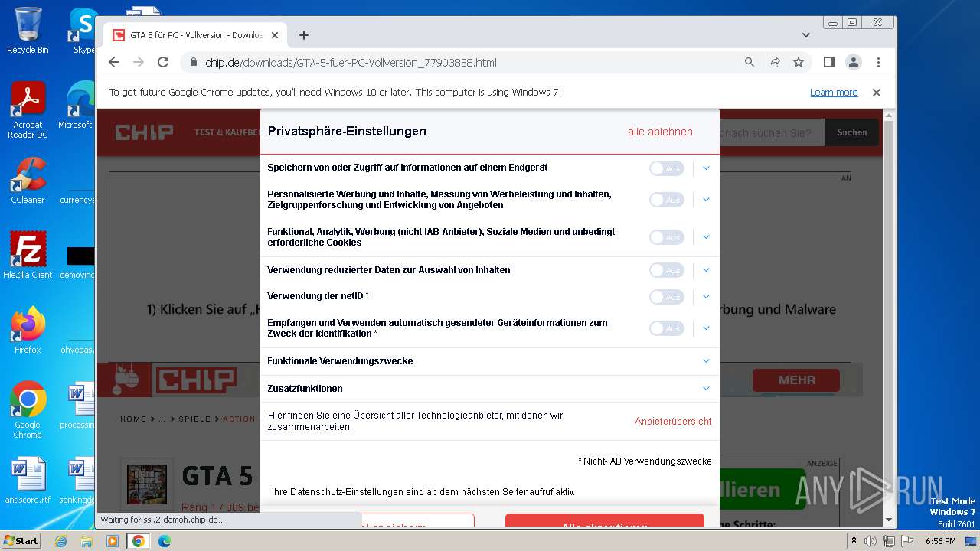Expand 'Zusatzfunktionen' section

[489, 389]
